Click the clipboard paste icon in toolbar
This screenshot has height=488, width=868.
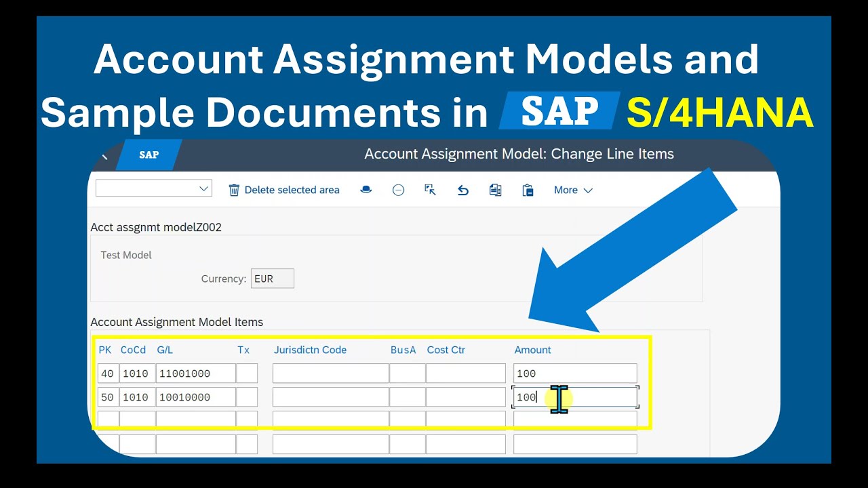point(528,190)
